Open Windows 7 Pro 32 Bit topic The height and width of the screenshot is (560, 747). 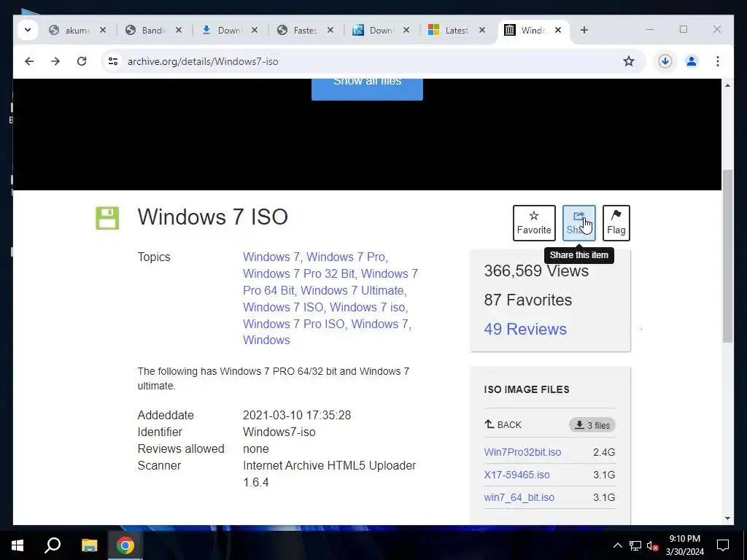298,274
